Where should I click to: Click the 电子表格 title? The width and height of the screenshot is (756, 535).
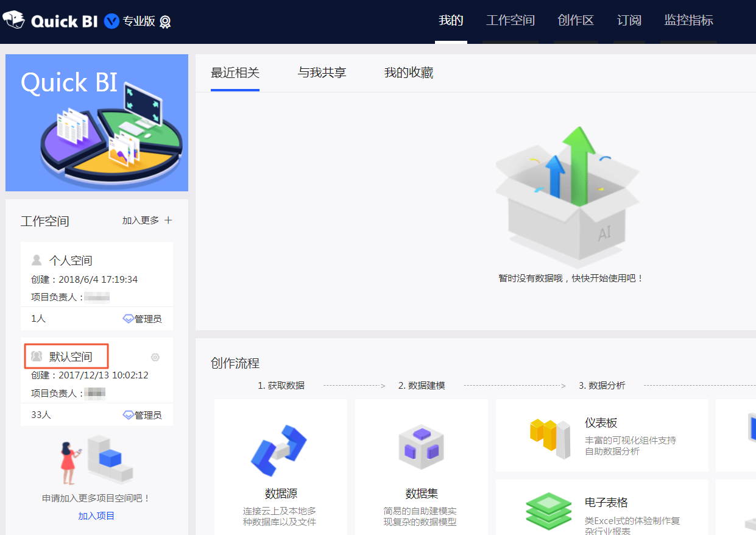[606, 503]
